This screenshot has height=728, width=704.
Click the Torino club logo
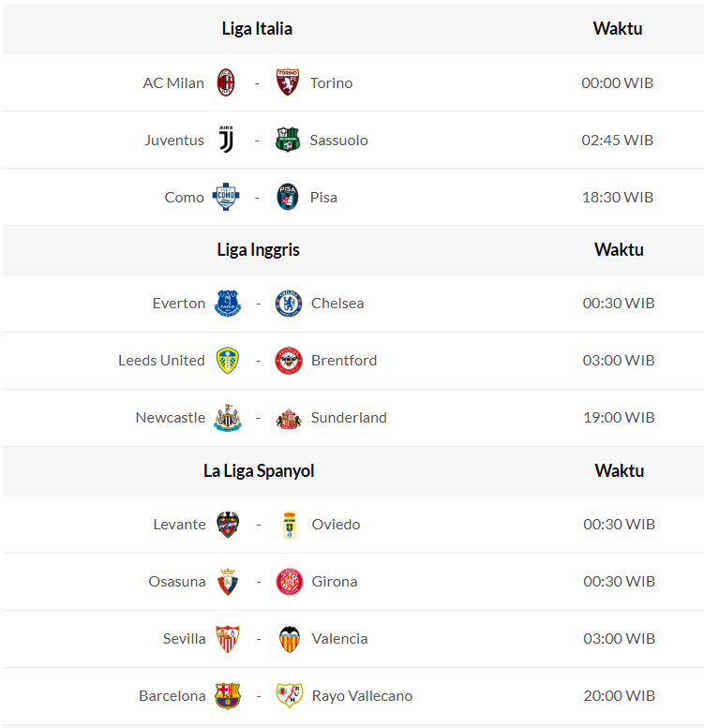point(288,82)
